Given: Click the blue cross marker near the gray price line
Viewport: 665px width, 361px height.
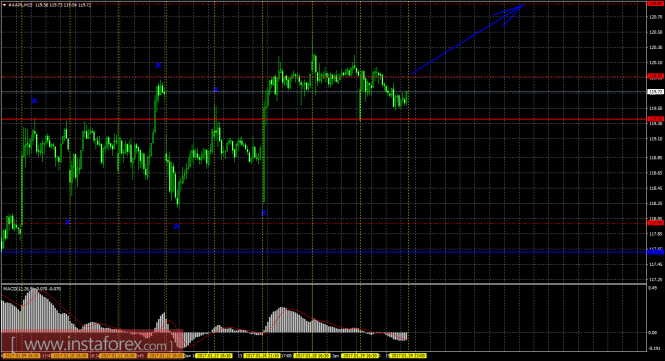Looking at the screenshot, I should click(x=215, y=90).
